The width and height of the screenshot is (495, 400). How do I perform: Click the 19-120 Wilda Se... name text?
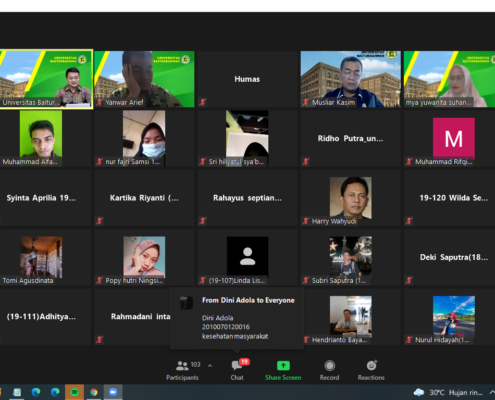(x=454, y=198)
